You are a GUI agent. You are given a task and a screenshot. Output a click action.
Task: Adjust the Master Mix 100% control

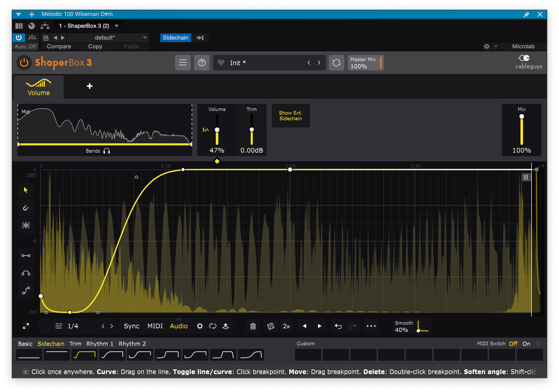365,63
